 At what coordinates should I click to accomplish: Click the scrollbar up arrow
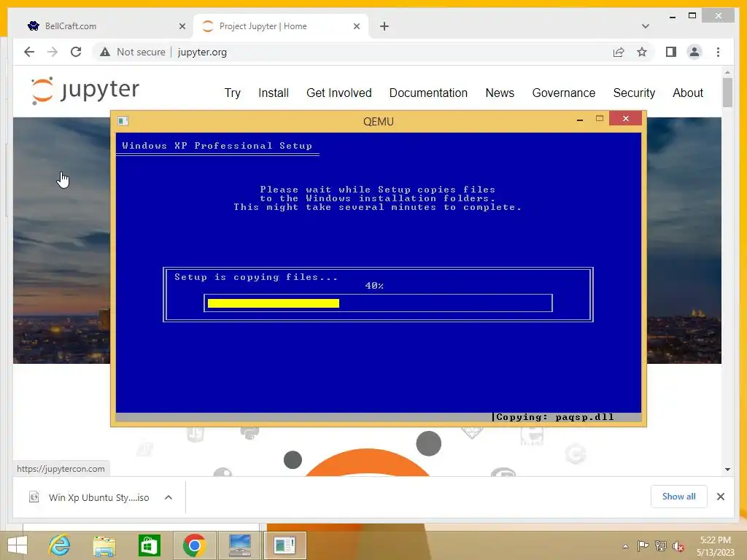727,72
